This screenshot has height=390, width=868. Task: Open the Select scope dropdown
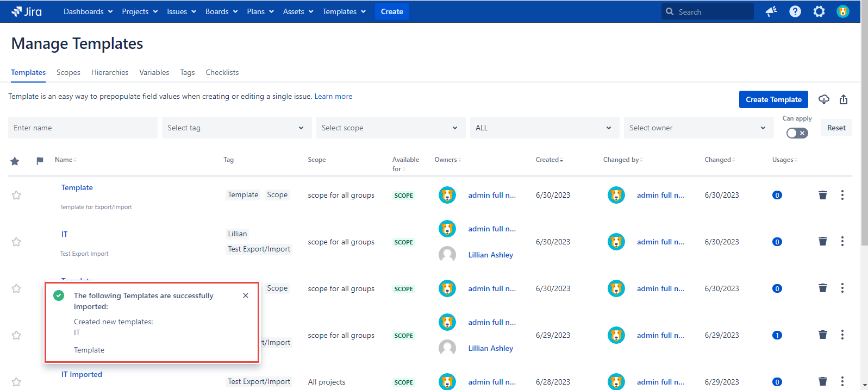pos(390,128)
